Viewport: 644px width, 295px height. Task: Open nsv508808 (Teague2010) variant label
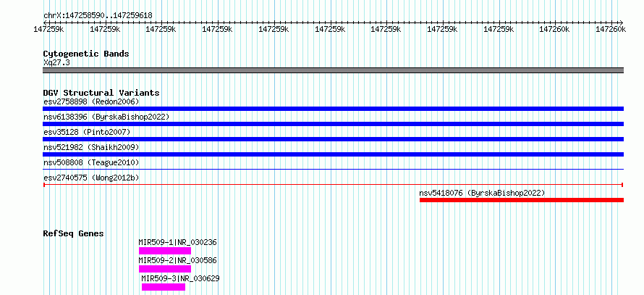[91, 162]
